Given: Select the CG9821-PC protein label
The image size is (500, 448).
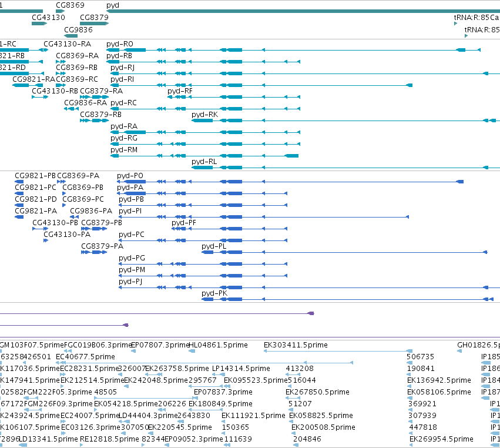Looking at the screenshot, I should (x=36, y=188).
